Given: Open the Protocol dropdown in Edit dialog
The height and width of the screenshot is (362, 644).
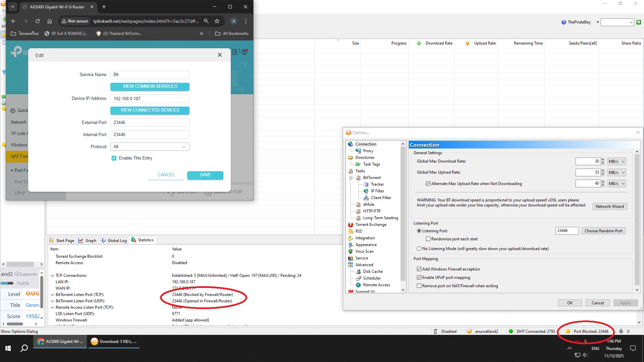Looking at the screenshot, I should click(x=150, y=147).
